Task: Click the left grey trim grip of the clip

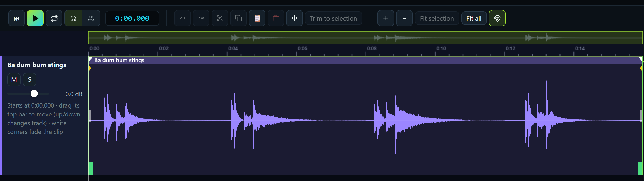Action: pyautogui.click(x=90, y=116)
